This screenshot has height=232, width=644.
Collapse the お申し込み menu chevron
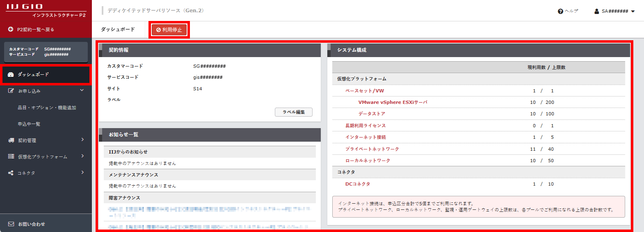(x=82, y=90)
